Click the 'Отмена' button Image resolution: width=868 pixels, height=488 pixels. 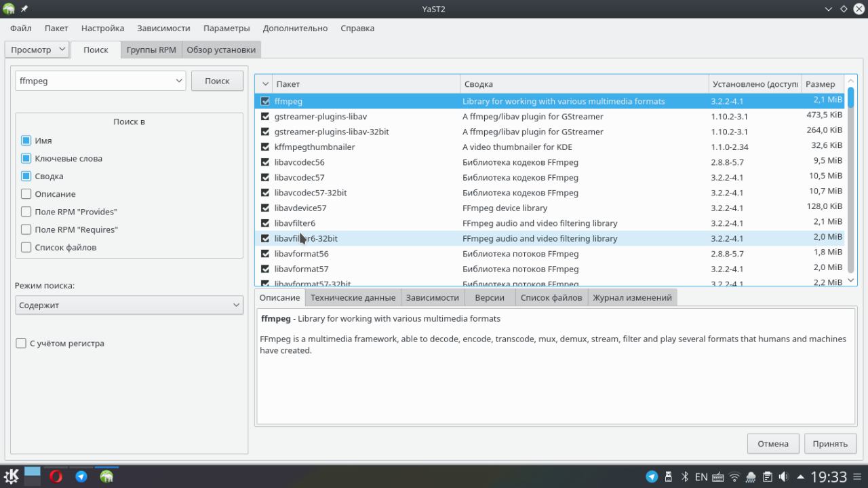click(x=773, y=444)
